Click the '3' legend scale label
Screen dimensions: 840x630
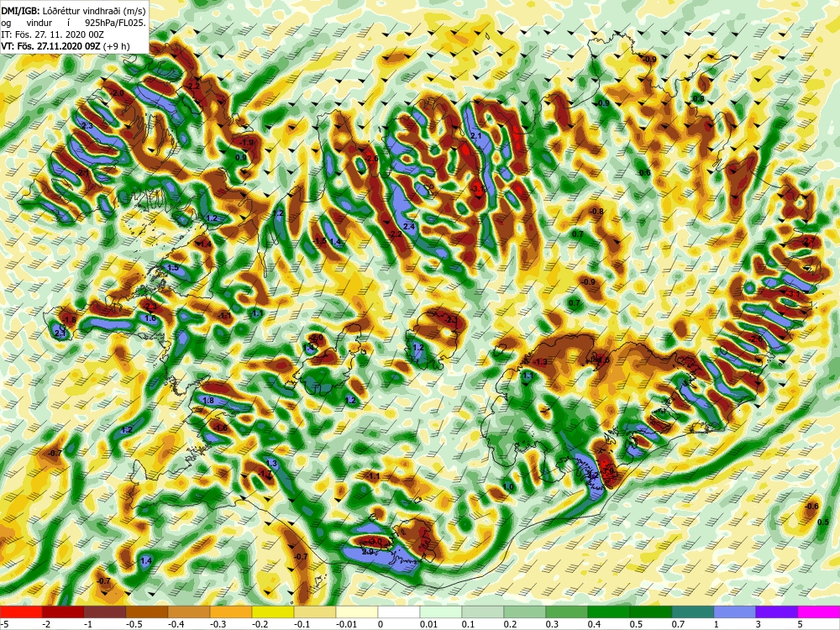[x=759, y=624]
